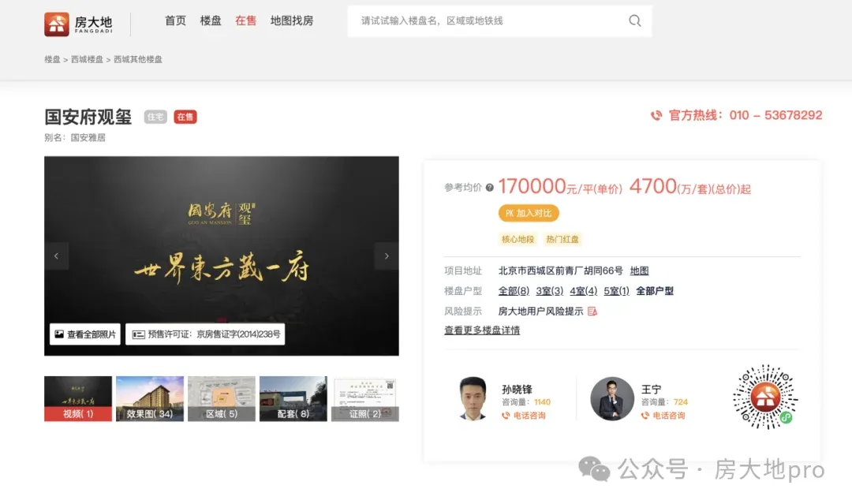
Task: Click PK 加入对比 button
Action: point(529,213)
